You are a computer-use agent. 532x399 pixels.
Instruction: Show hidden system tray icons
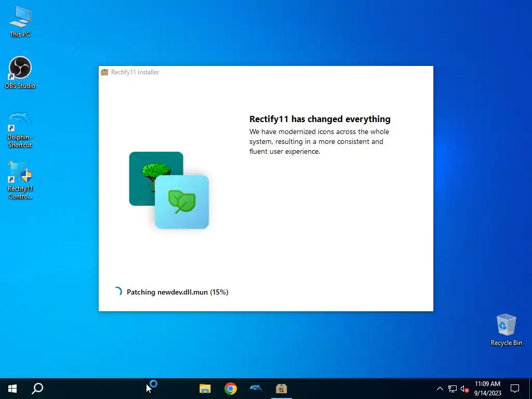click(440, 389)
